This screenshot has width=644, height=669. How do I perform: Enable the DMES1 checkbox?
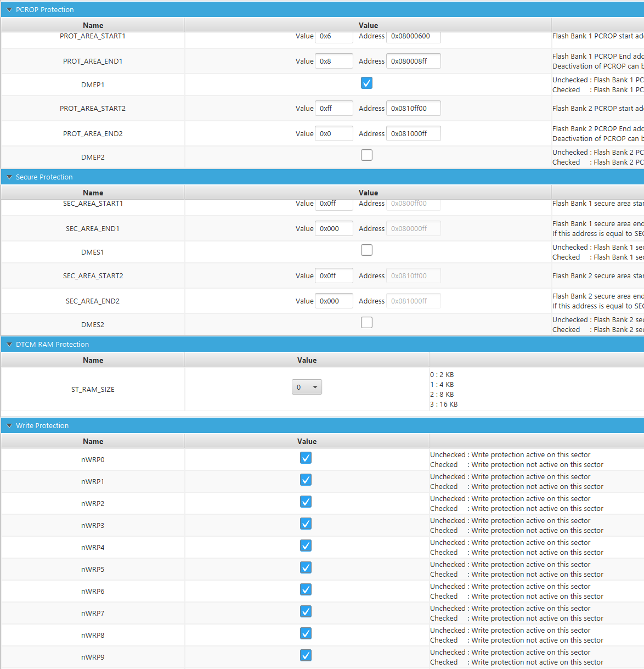[366, 250]
